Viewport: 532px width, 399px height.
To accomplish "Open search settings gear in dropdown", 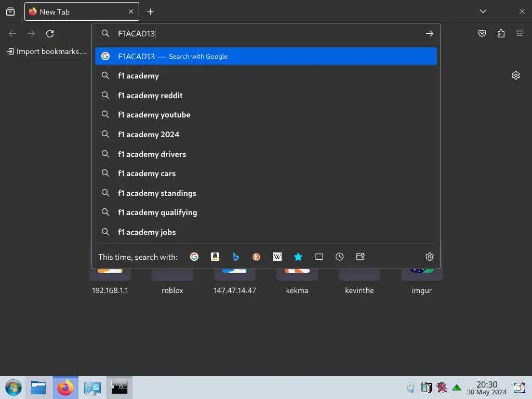I will 430,257.
